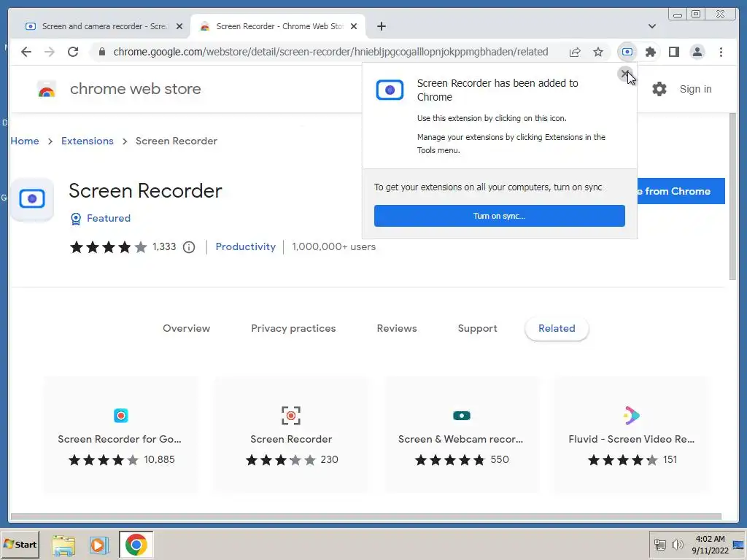Reload the current page

tap(73, 52)
